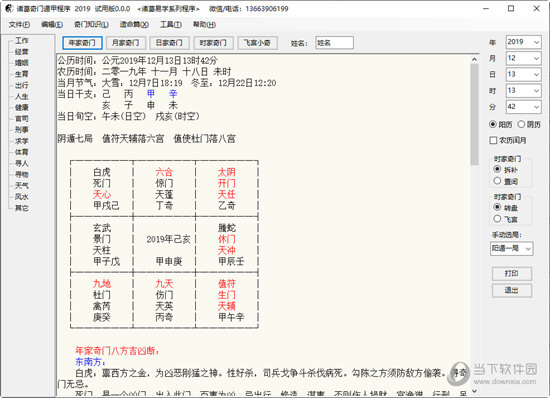
Task: Click the scroll-up arrow of result pane
Action: (x=475, y=60)
